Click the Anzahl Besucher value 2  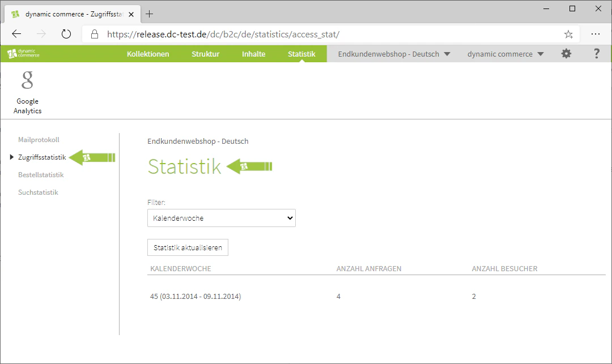(474, 297)
